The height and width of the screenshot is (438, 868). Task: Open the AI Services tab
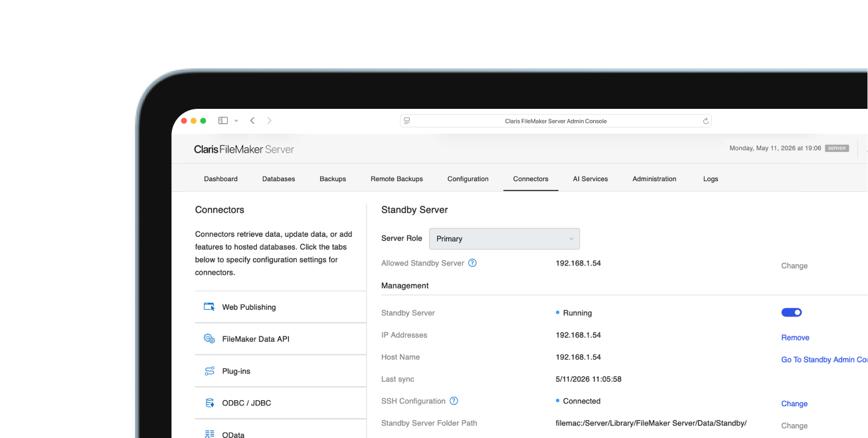(x=590, y=179)
